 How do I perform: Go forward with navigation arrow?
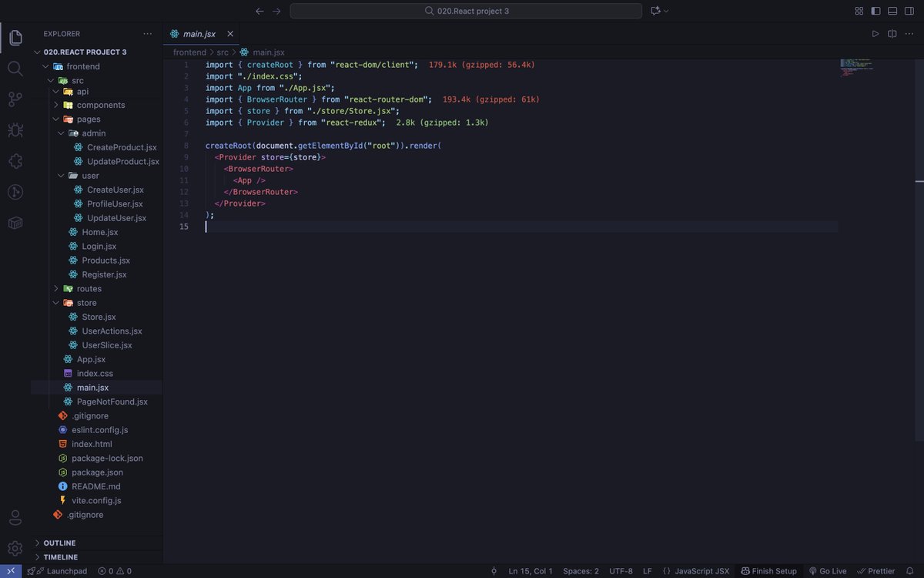(x=276, y=11)
